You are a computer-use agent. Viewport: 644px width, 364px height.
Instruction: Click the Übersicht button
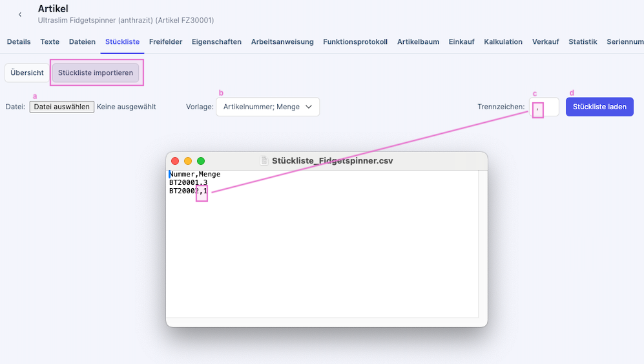[x=27, y=73]
